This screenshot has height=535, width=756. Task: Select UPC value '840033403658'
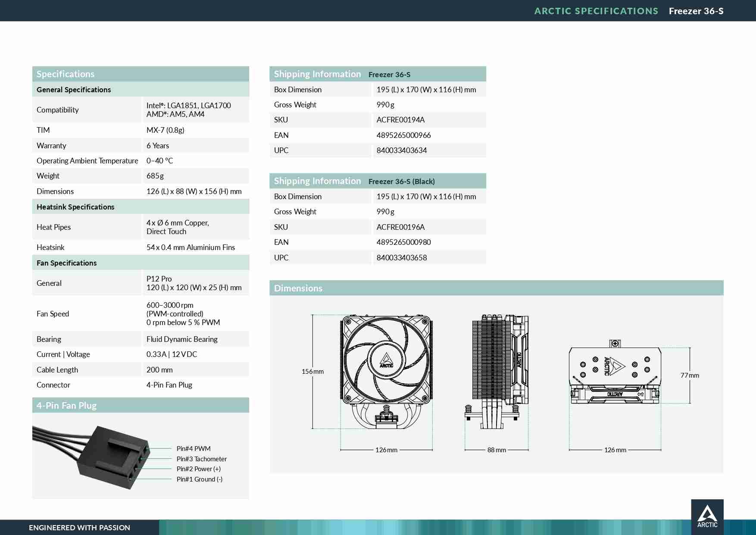[x=402, y=258]
